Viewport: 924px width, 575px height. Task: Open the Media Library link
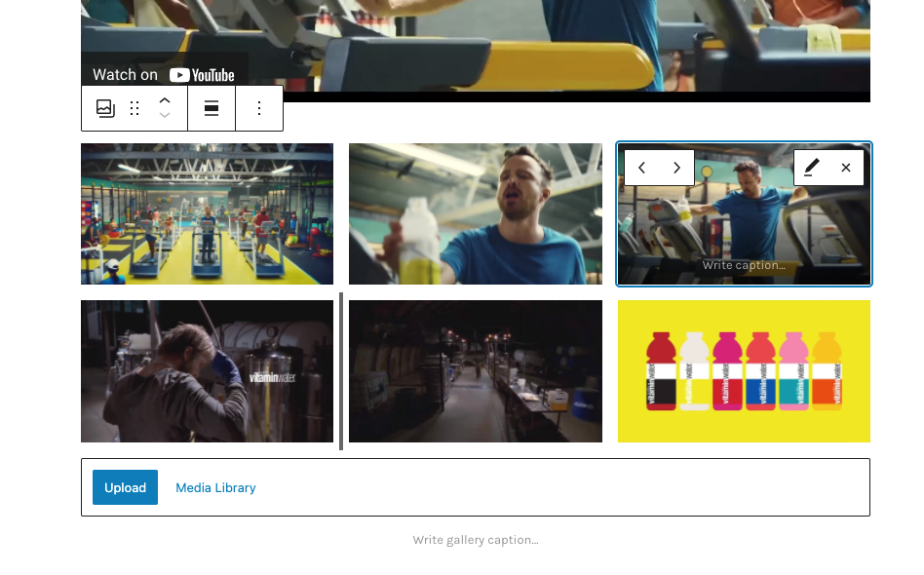click(215, 488)
